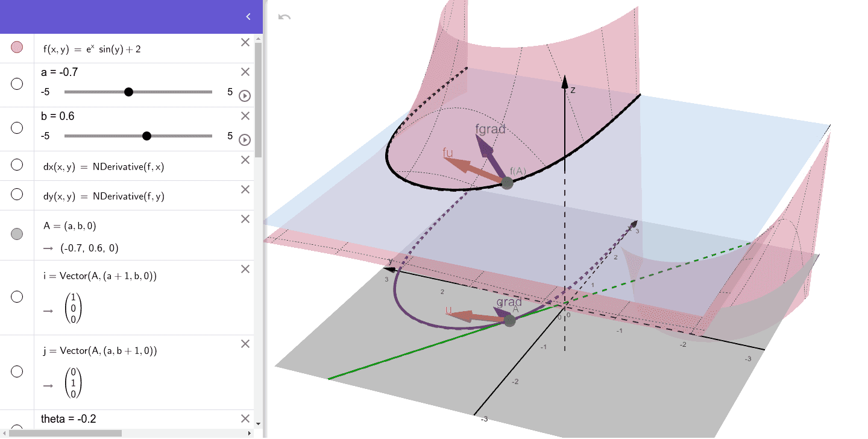Toggle visibility of point A

[x=16, y=235]
